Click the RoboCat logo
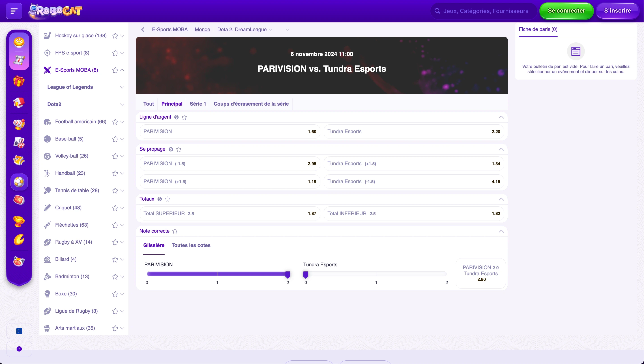 (55, 11)
